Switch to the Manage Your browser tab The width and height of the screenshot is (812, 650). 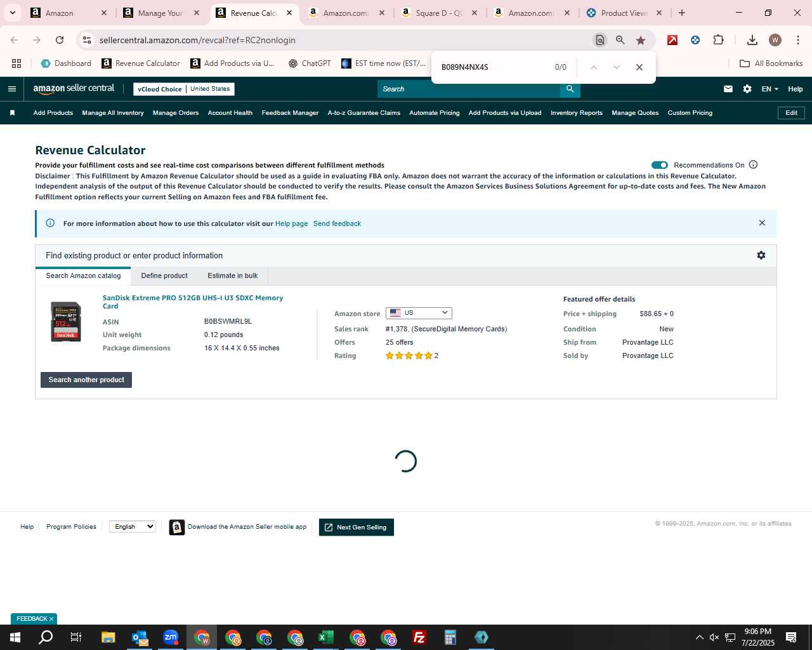(160, 13)
